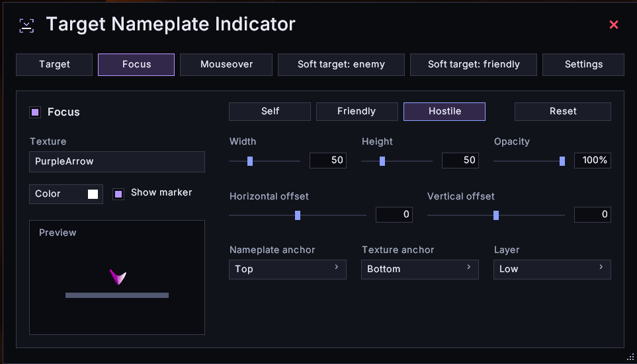Open the white Color swatch picker
The height and width of the screenshot is (364, 637).
pyautogui.click(x=93, y=194)
